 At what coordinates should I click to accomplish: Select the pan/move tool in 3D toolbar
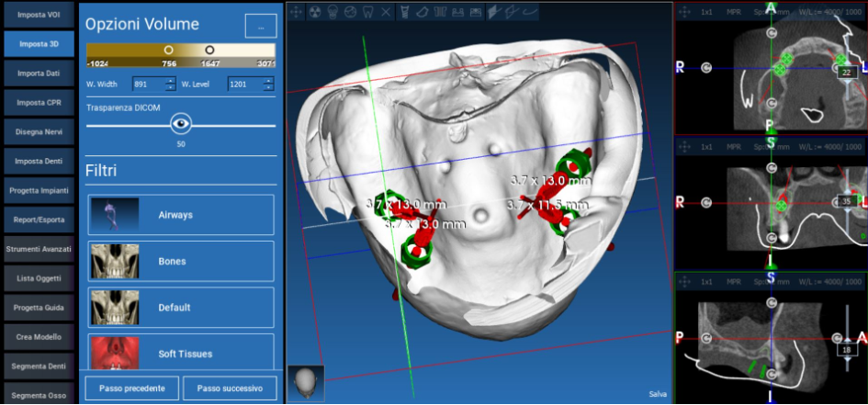(296, 12)
